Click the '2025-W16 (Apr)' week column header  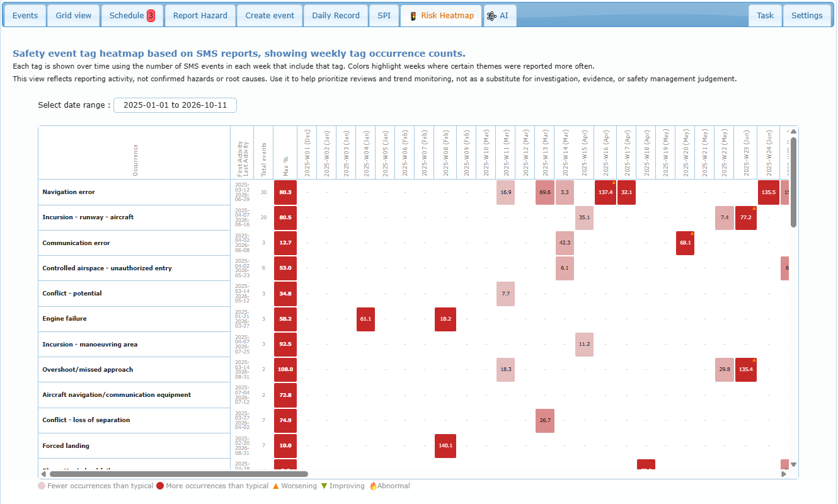tap(606, 152)
